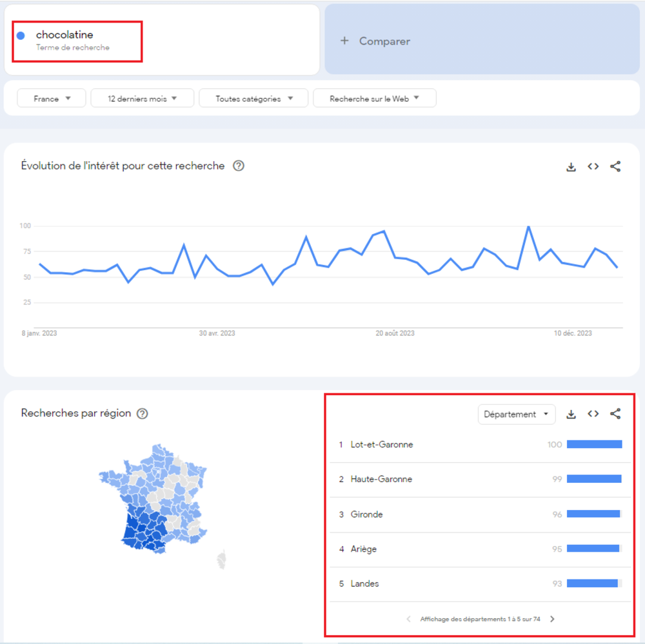Download the regional searches data
Image resolution: width=645 pixels, height=644 pixels.
point(571,415)
